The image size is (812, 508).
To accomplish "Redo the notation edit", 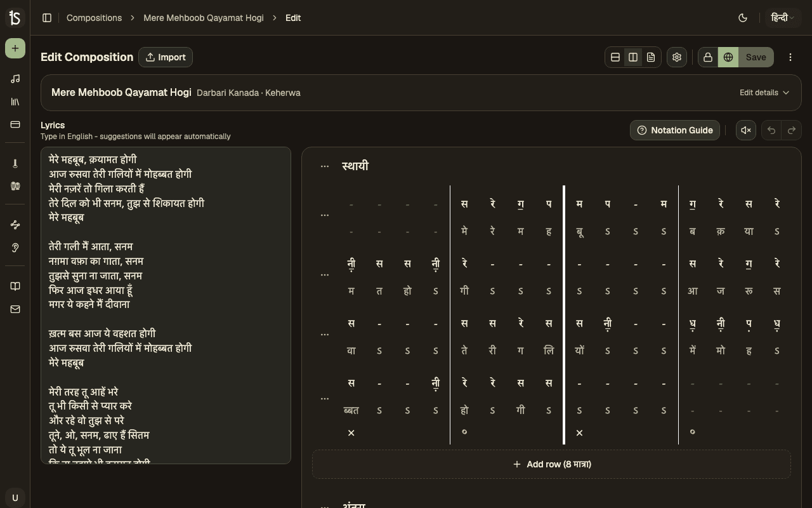I will [x=792, y=130].
